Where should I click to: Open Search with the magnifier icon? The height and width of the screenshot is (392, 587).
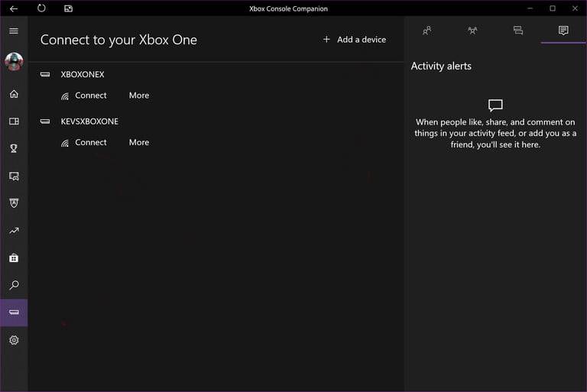[x=14, y=286]
